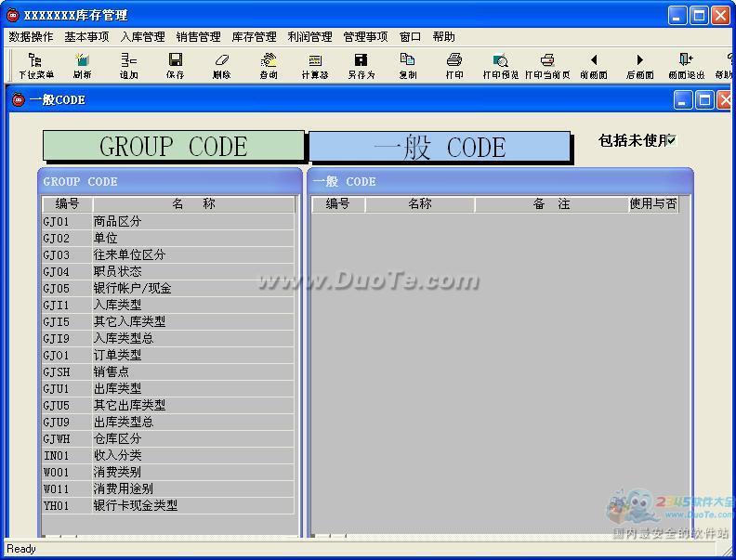Image resolution: width=736 pixels, height=560 pixels.
Task: Open the 销售管理 menu
Action: 199,36
